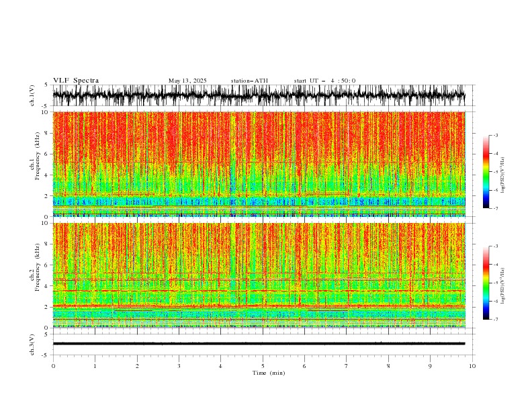Screen dimensions: 532x411
Task: Click the color scale bar beside ch.1 spectrogram
Action: pyautogui.click(x=486, y=172)
